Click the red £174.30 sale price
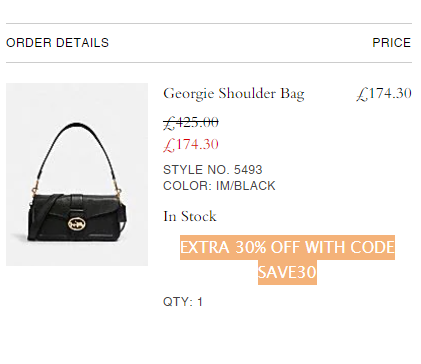421x364 pixels. click(x=191, y=145)
